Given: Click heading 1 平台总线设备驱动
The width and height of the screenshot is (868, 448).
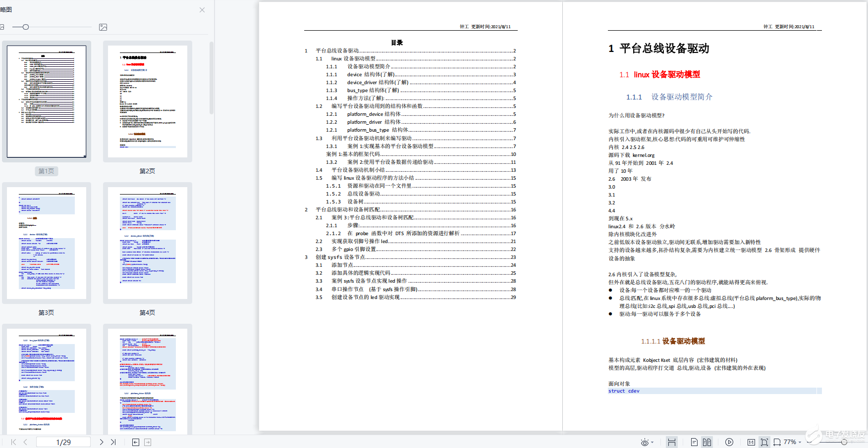Looking at the screenshot, I should point(658,48).
